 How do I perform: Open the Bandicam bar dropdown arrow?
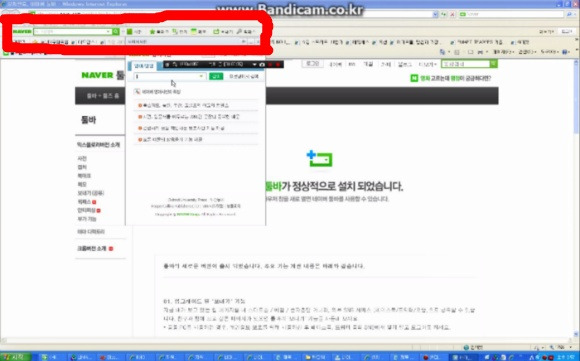[x=254, y=64]
